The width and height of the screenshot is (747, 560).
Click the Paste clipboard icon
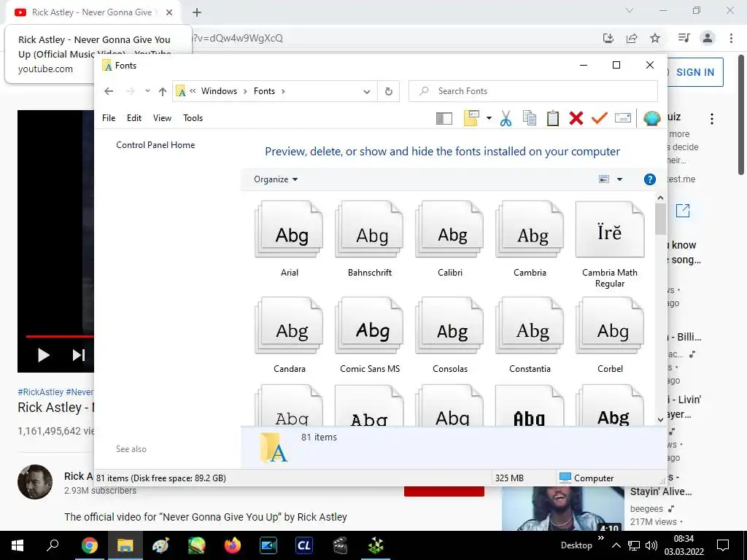553,118
